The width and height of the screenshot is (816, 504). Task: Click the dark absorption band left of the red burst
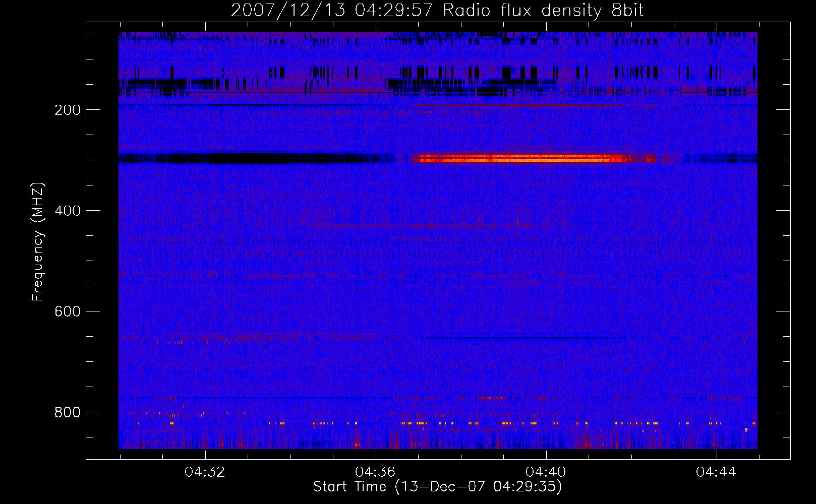[256, 158]
